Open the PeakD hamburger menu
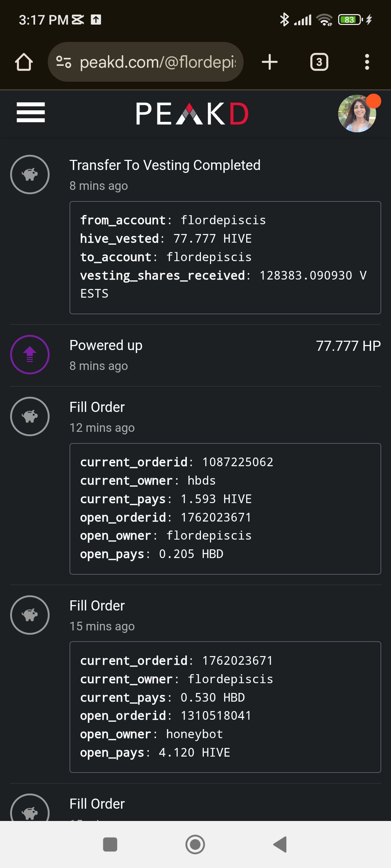The width and height of the screenshot is (391, 868). 31,112
